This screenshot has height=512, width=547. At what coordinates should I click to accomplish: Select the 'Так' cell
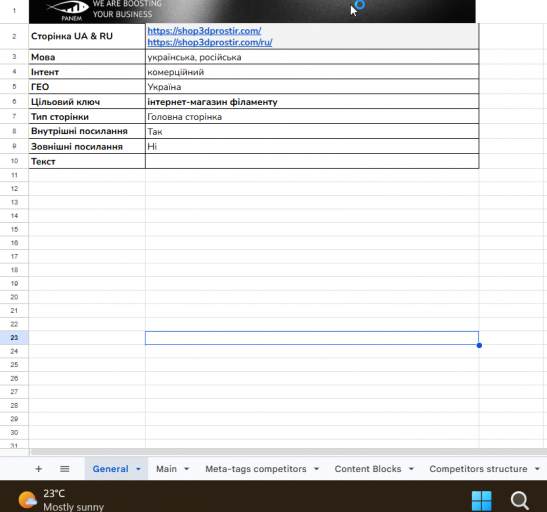tap(312, 131)
